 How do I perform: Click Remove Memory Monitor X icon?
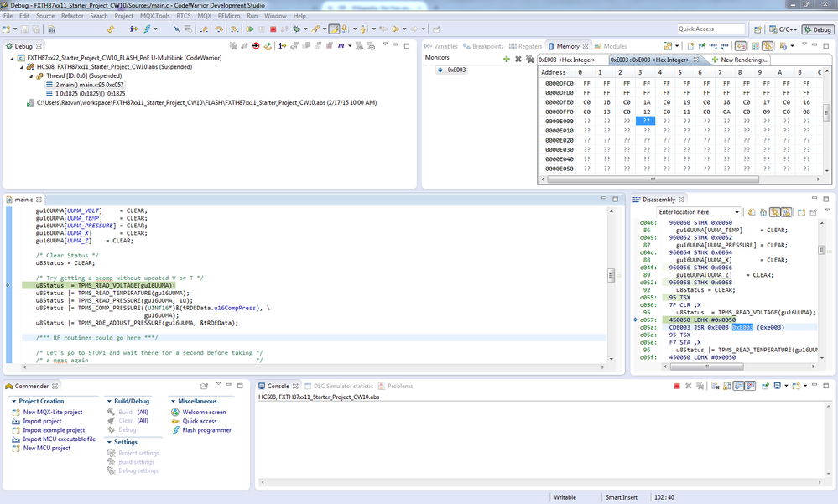(x=518, y=59)
